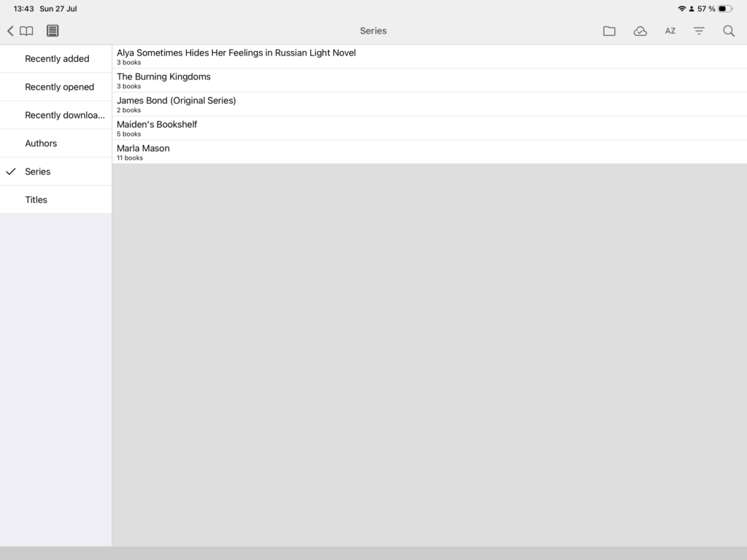
Task: Open cloud sync icon
Action: coord(640,31)
